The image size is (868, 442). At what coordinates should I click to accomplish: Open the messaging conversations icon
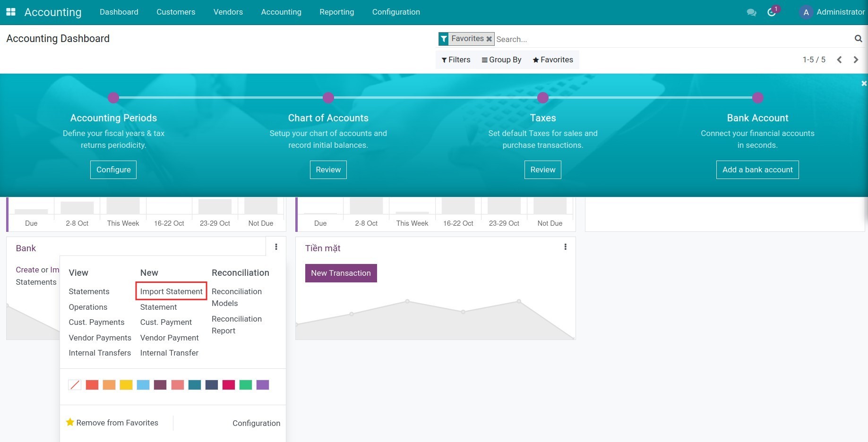(x=751, y=12)
